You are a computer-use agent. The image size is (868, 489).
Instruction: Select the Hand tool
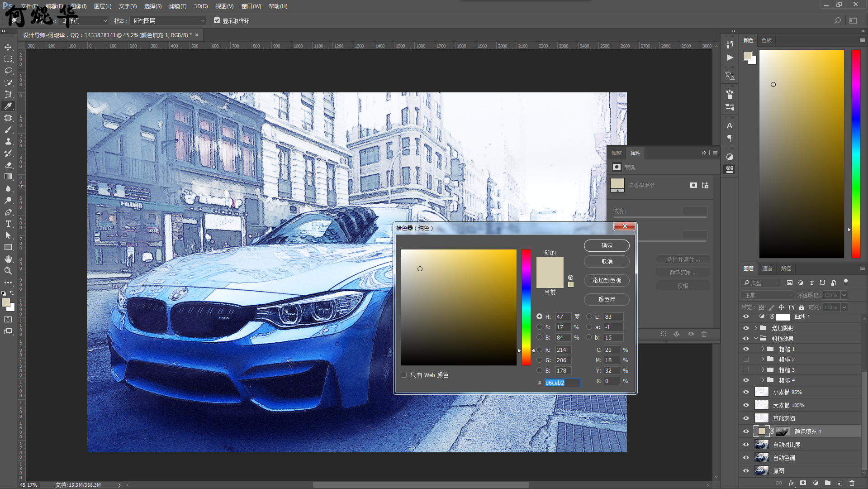8,259
